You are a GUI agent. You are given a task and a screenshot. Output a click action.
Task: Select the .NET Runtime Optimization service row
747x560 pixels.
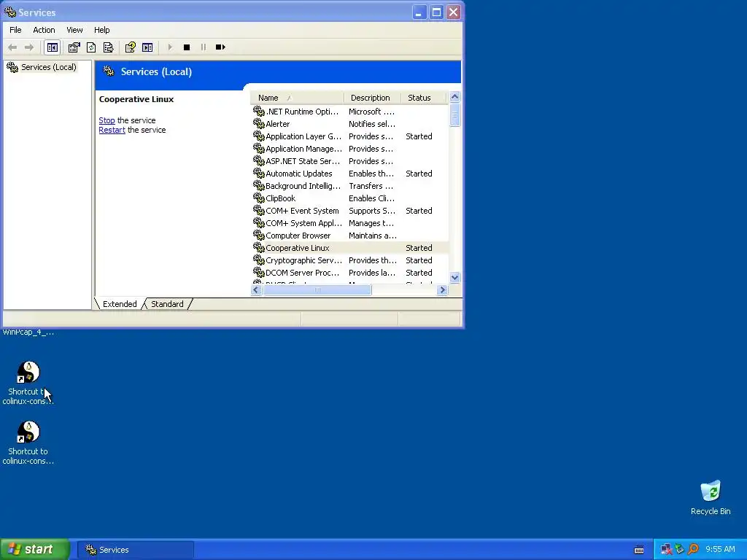click(349, 112)
